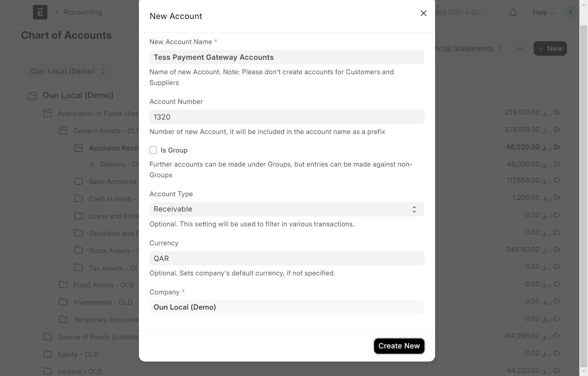588x376 pixels.
Task: Click the Fixed Assets folder icon
Action: pos(63,284)
